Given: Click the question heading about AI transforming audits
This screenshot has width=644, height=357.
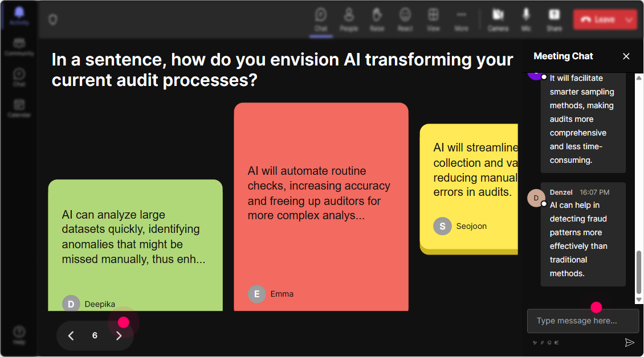Looking at the screenshot, I should [x=282, y=70].
